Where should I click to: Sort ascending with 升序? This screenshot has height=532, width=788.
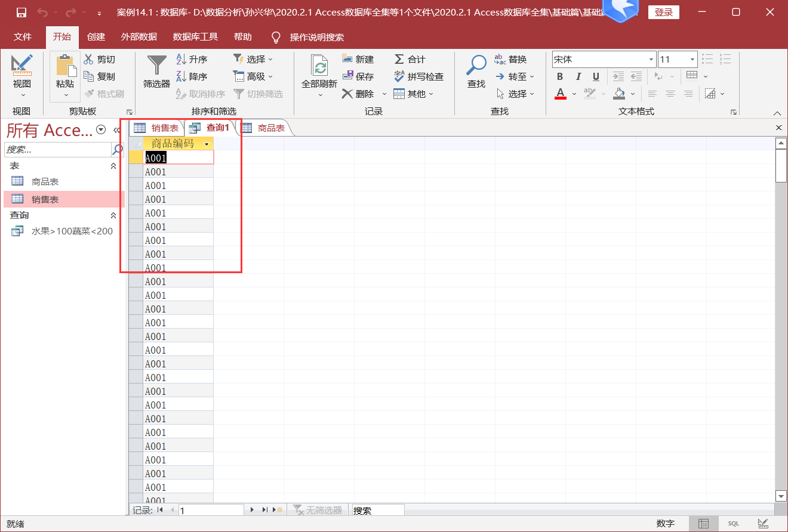point(192,59)
